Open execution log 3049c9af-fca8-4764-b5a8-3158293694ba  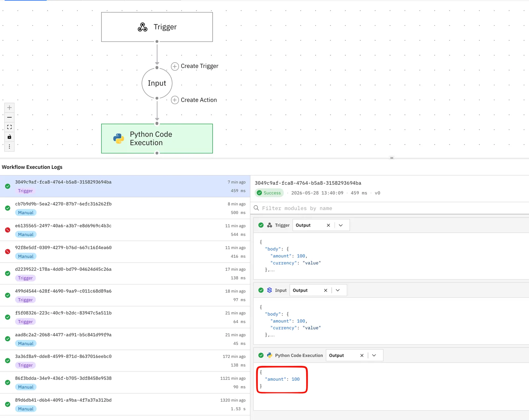pos(125,186)
